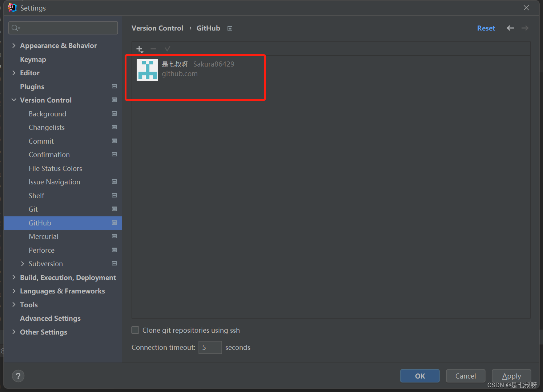Viewport: 543px width, 392px height.
Task: Click the search magnifier icon in settings
Action: (15, 28)
